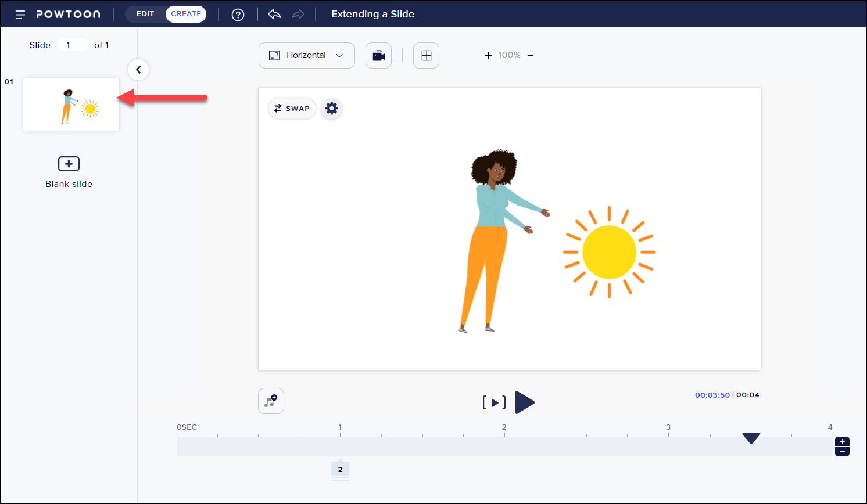Add music with the sound icon
This screenshot has height=504, width=867.
271,401
